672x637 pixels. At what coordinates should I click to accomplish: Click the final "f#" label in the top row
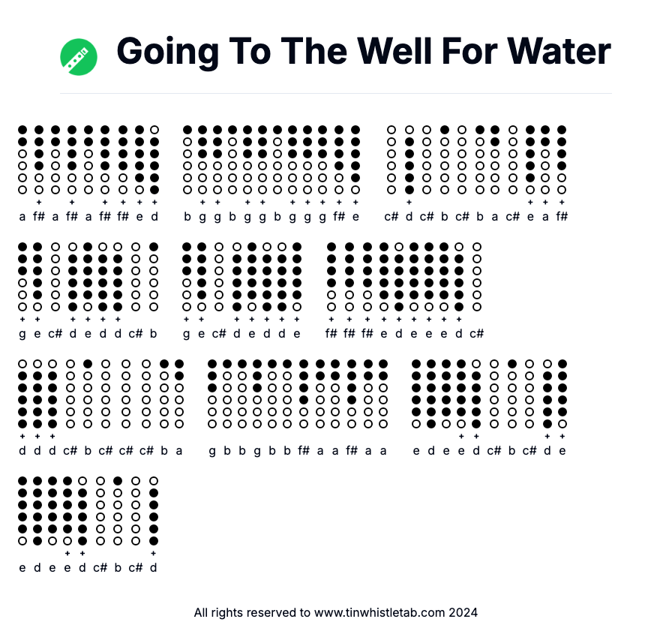point(562,217)
